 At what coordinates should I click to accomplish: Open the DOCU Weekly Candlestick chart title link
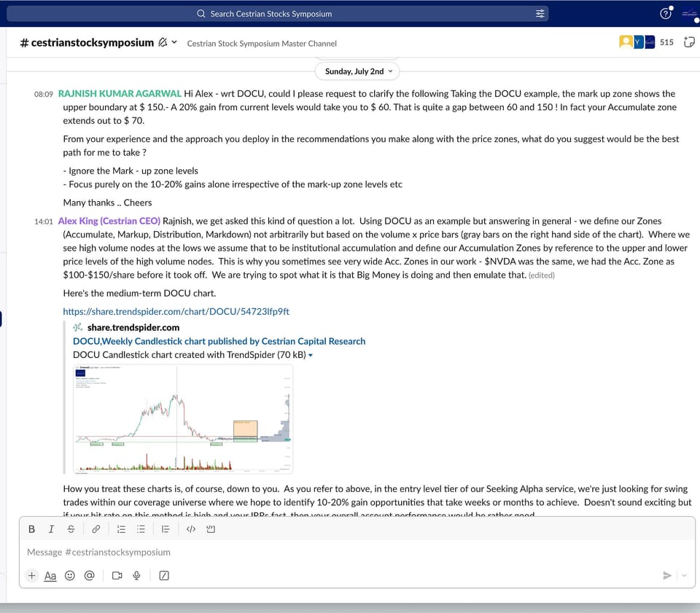click(x=219, y=341)
